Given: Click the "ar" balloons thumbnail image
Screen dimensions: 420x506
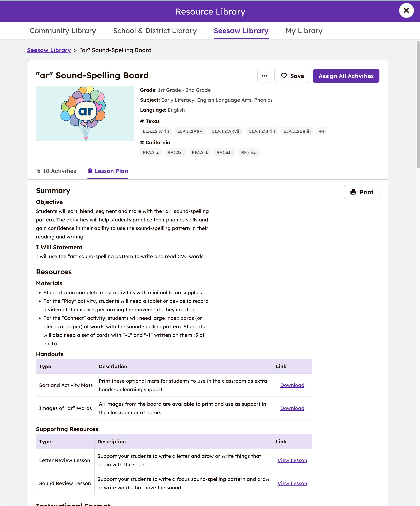Looking at the screenshot, I should coord(85,113).
